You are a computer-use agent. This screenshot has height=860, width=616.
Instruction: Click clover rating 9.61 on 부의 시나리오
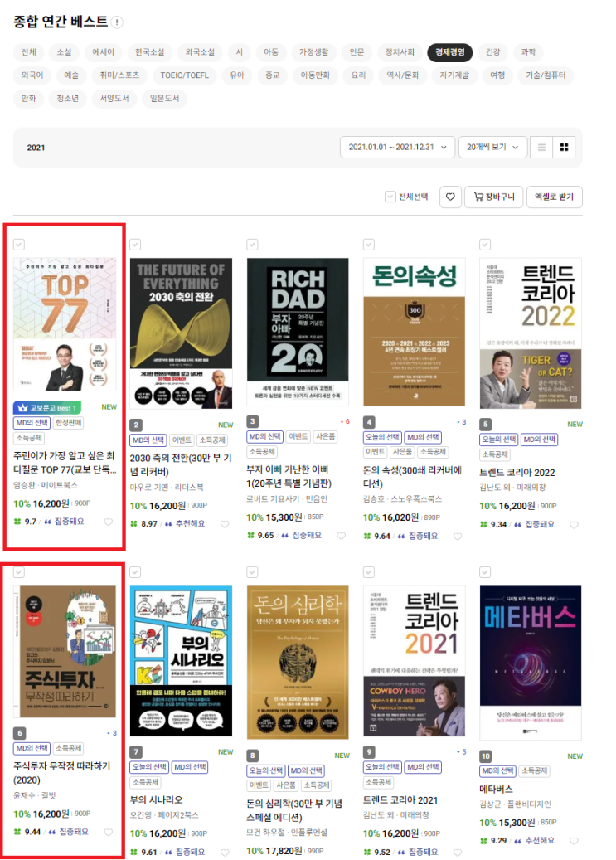click(x=143, y=853)
